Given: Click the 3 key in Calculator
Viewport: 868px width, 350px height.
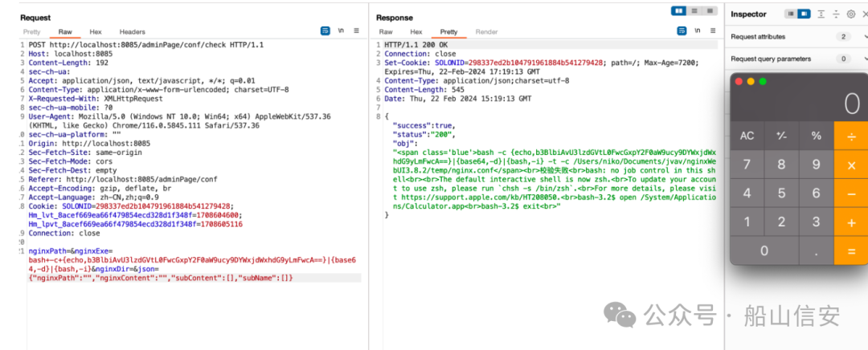Looking at the screenshot, I should (x=817, y=222).
